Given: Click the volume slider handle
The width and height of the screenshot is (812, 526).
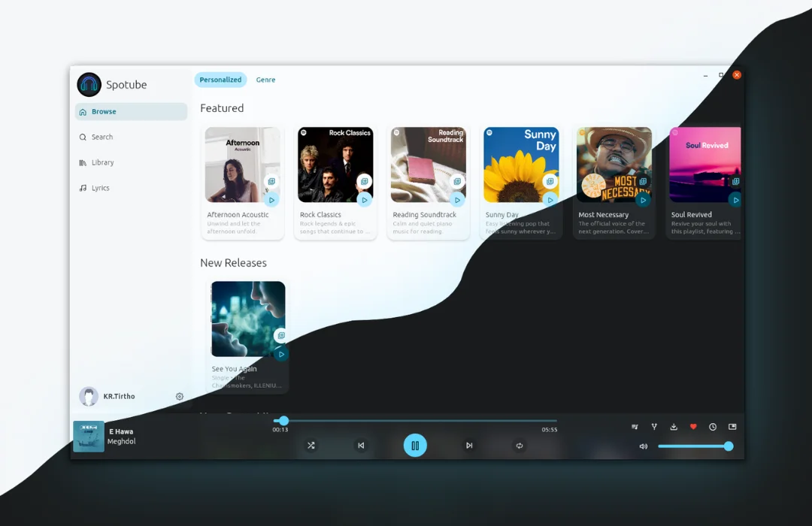Looking at the screenshot, I should click(729, 446).
